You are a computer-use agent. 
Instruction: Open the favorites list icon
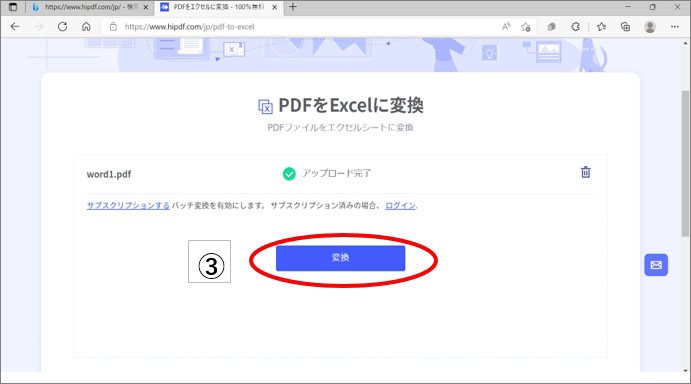(x=602, y=27)
